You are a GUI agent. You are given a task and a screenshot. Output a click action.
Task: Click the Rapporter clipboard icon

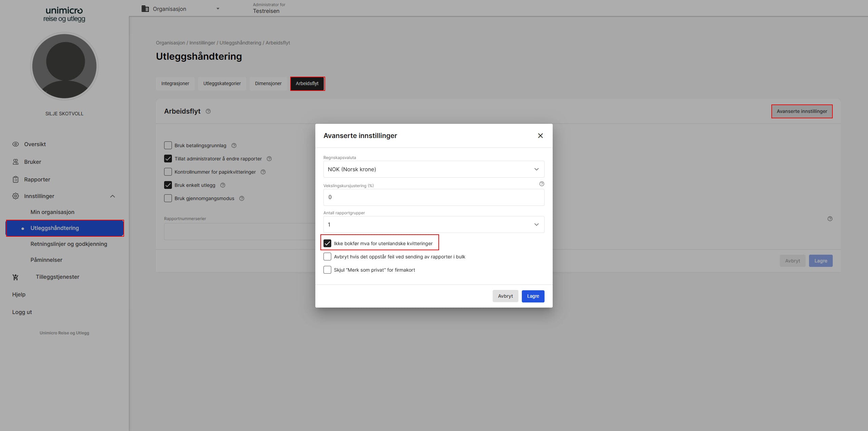[16, 179]
